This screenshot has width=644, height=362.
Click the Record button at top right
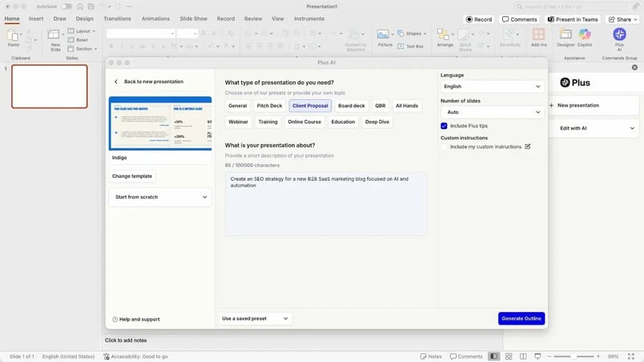[478, 19]
